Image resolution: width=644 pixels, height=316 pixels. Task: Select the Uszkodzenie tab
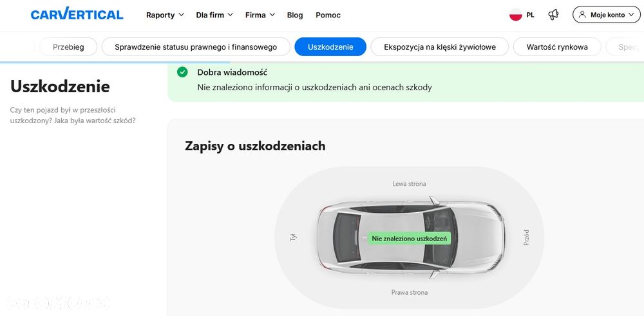[330, 46]
